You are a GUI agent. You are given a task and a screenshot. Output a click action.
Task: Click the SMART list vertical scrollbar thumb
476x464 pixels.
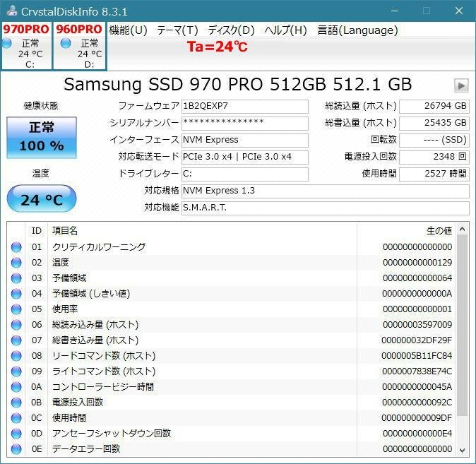click(x=462, y=326)
